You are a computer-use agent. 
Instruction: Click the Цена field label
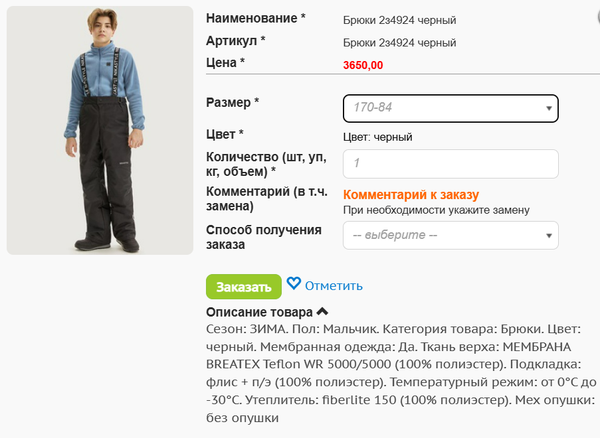tap(225, 62)
